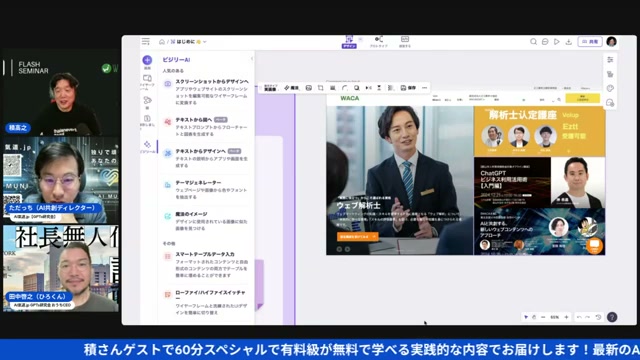The height and width of the screenshot is (360, 640).
Task: Choose テキストから図へ option
Action: click(x=206, y=127)
